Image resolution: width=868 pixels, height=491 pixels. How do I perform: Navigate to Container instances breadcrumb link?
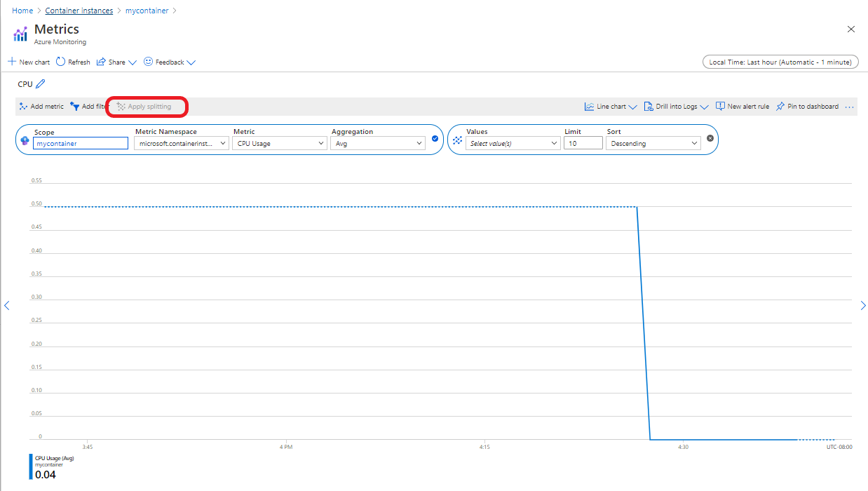(79, 10)
